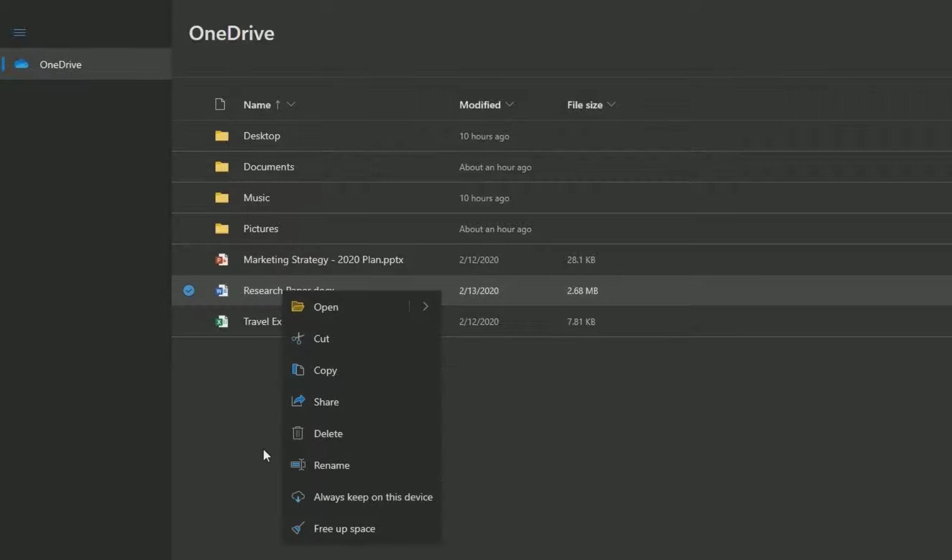
Task: Click the Music folder icon
Action: (x=222, y=198)
